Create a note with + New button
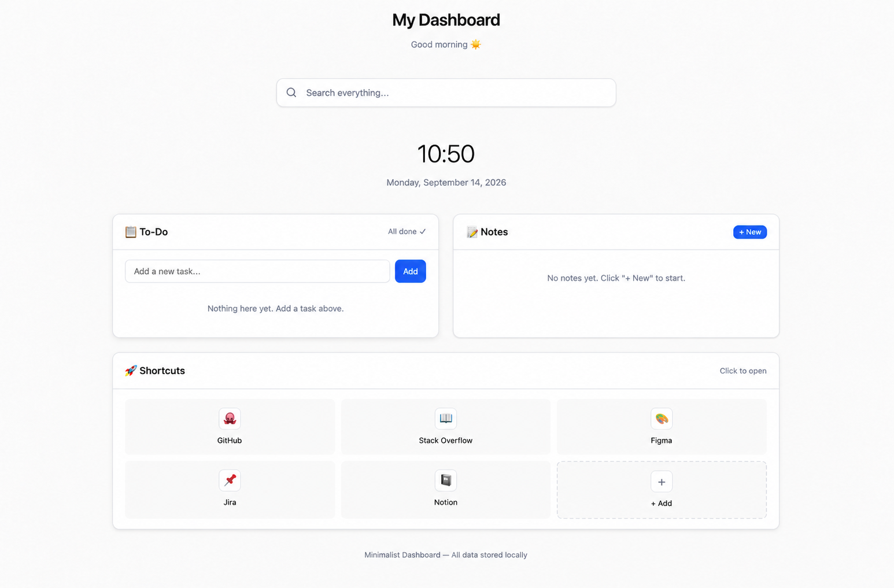 point(750,232)
